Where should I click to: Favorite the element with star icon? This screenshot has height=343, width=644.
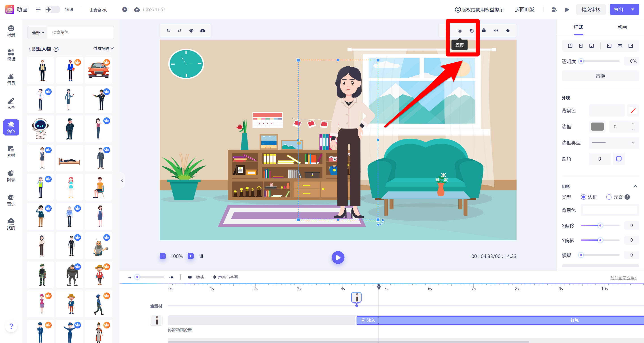508,30
